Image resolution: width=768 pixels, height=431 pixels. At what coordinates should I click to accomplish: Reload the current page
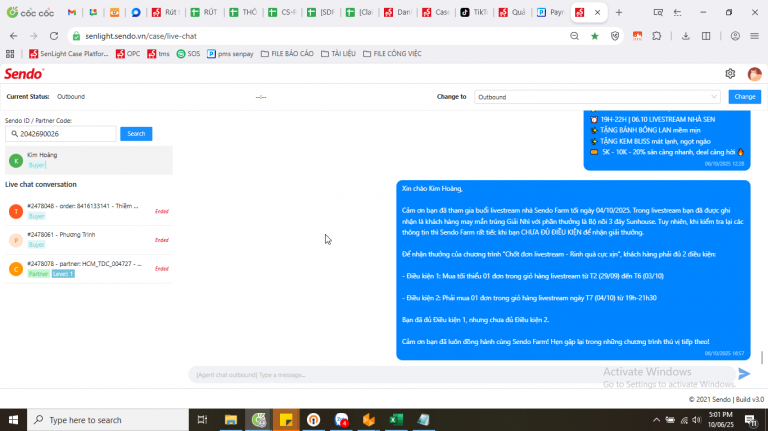tap(54, 36)
